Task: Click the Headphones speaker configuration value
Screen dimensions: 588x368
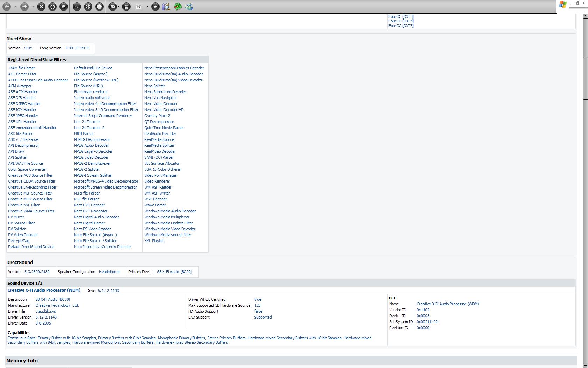Action: (110, 272)
